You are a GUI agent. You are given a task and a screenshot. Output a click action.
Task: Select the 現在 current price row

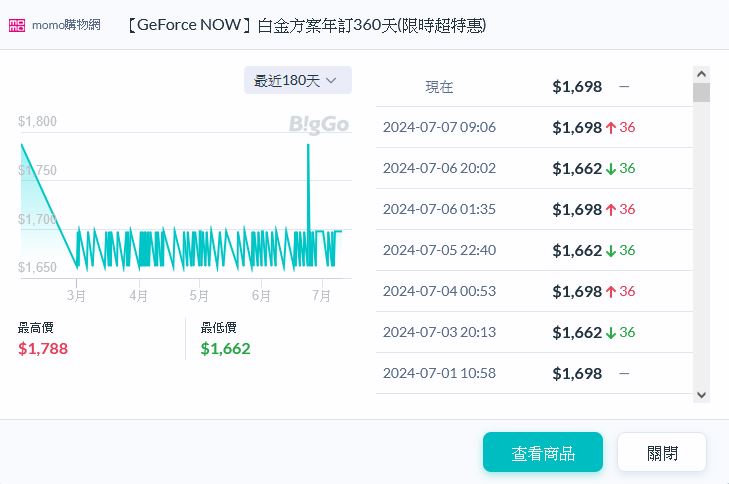point(533,87)
